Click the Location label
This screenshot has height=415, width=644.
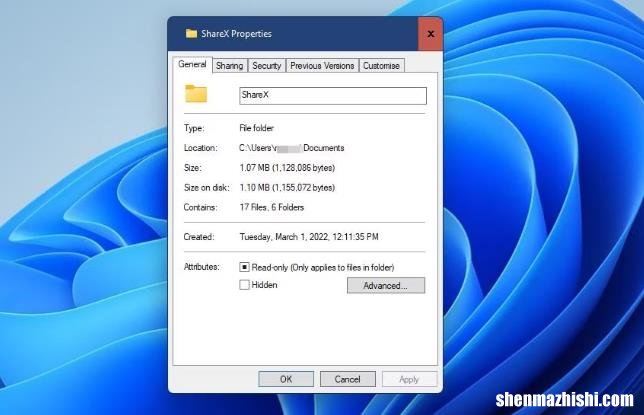201,148
